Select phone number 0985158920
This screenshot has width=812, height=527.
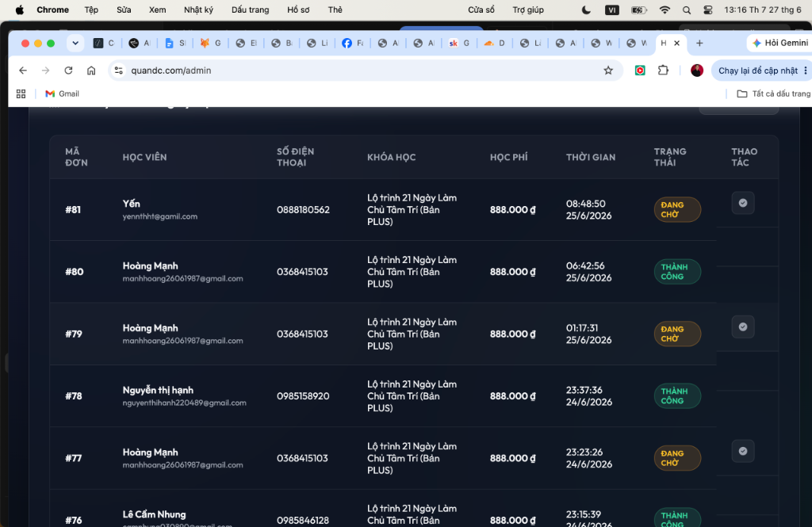click(303, 396)
